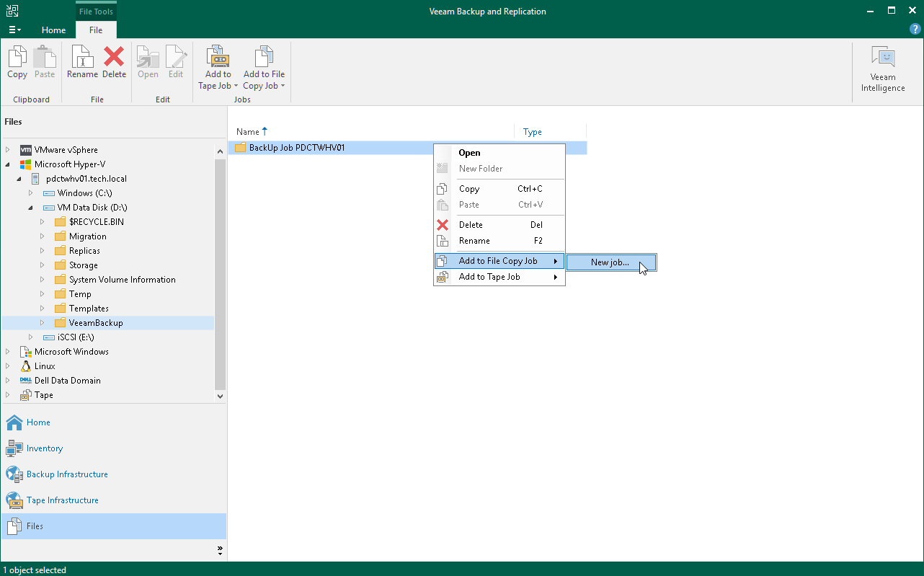The width and height of the screenshot is (924, 576).
Task: Expand the Windows (C:\) drive
Action: pos(31,193)
